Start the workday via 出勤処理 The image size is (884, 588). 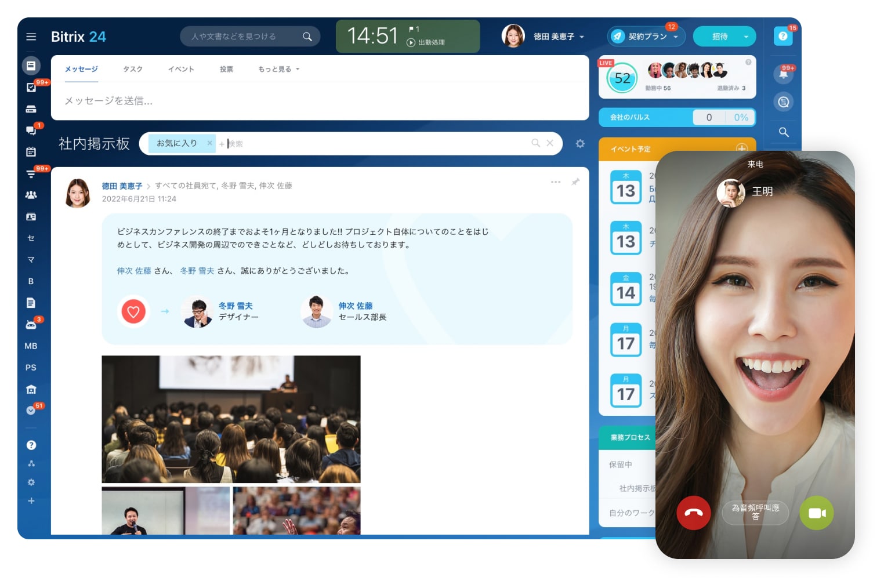tap(426, 42)
